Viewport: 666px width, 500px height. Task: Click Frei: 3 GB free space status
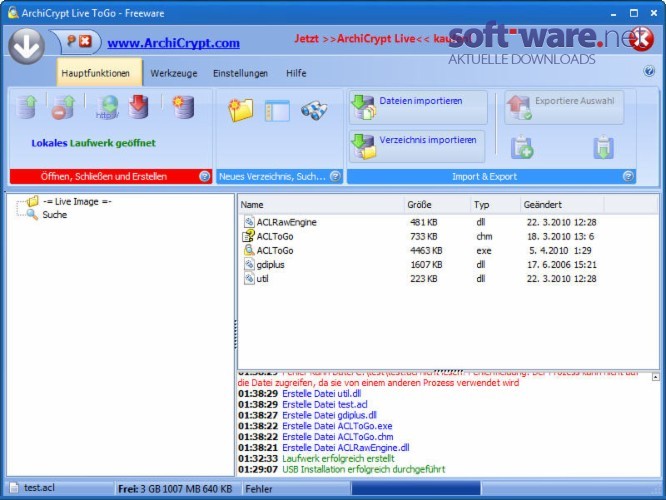(175, 489)
